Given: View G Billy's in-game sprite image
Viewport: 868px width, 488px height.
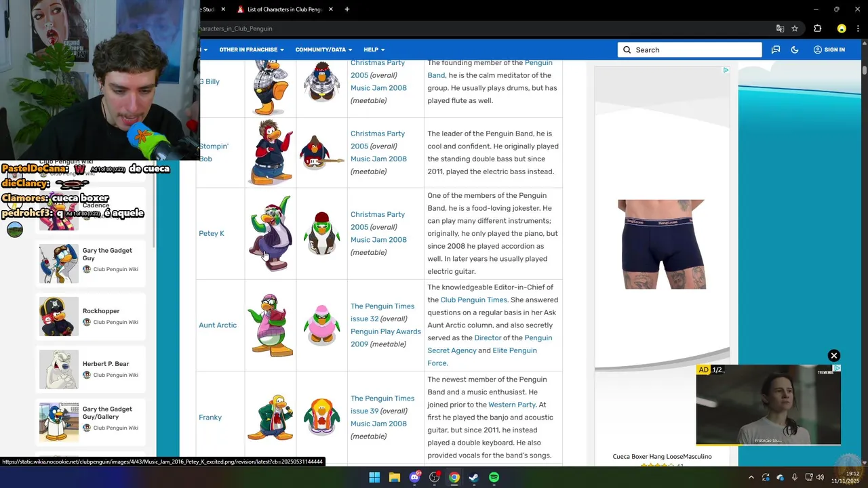Looking at the screenshot, I should point(321,81).
